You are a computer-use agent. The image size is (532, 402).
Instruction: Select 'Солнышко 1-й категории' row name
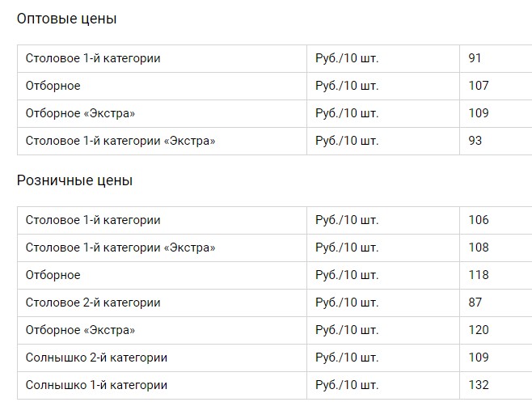tap(96, 385)
